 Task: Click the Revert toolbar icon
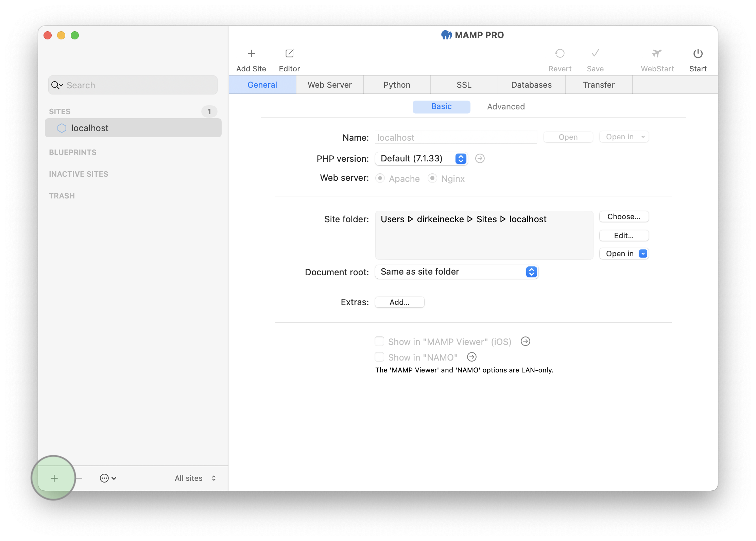click(560, 53)
